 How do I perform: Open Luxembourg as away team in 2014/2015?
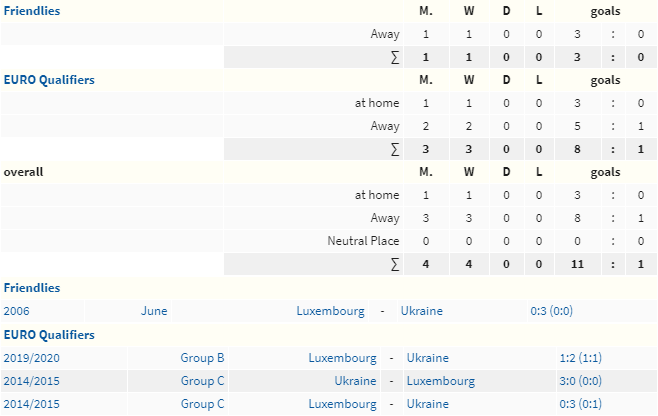point(441,381)
